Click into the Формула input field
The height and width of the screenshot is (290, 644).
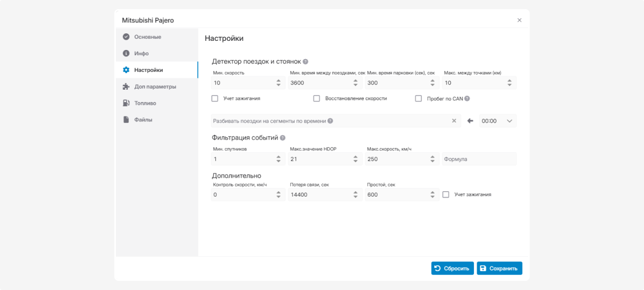coord(479,159)
